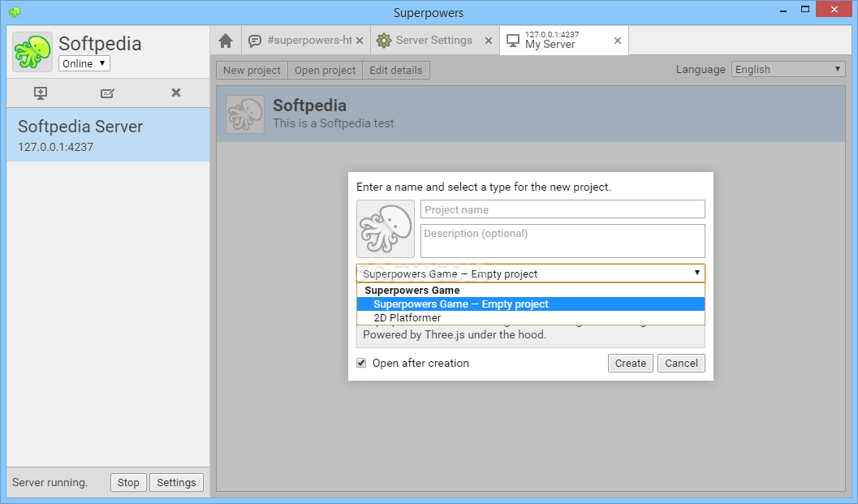The image size is (858, 504).
Task: Open the Language English dropdown
Action: coord(788,70)
